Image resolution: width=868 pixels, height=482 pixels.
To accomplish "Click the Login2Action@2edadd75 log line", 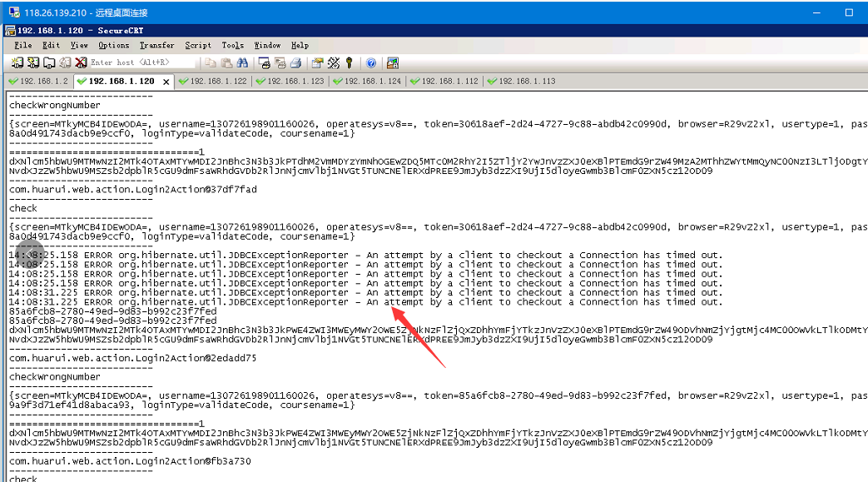I will point(133,358).
